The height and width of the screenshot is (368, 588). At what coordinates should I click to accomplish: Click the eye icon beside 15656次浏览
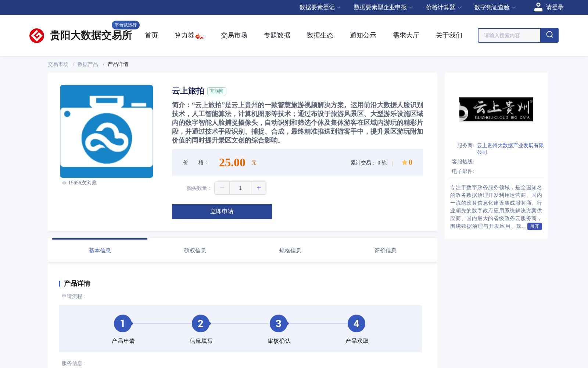(x=64, y=183)
